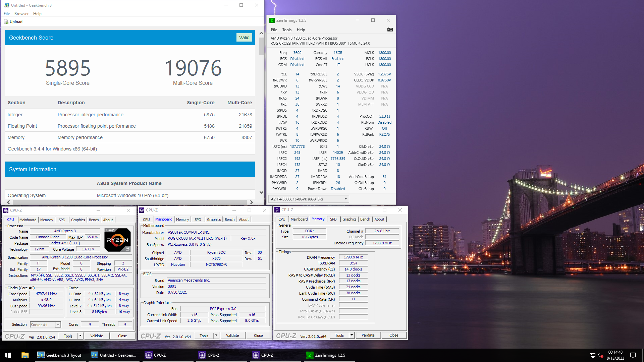This screenshot has width=644, height=362.
Task: Click the CPU-Z Memory window title icon
Action: pyautogui.click(x=277, y=210)
